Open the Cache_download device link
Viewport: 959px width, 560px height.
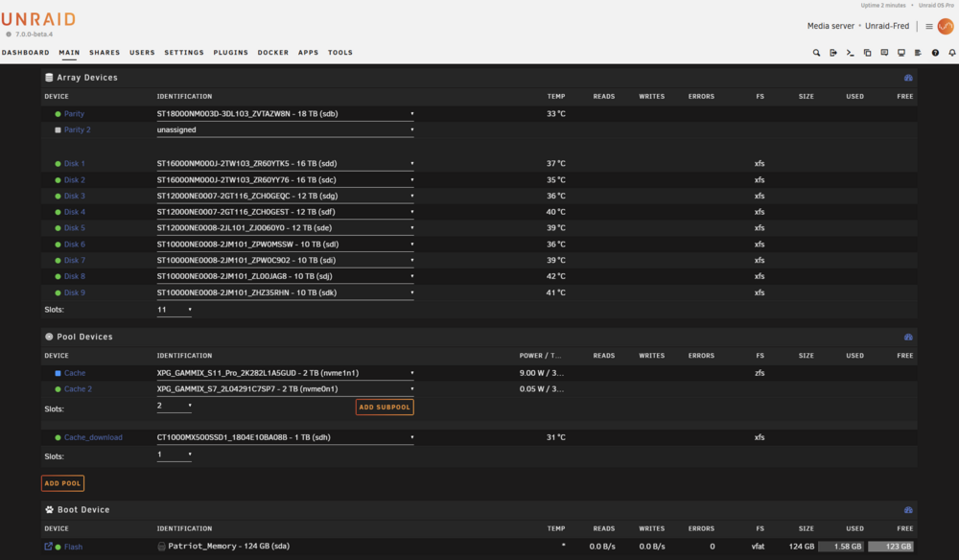(x=93, y=437)
